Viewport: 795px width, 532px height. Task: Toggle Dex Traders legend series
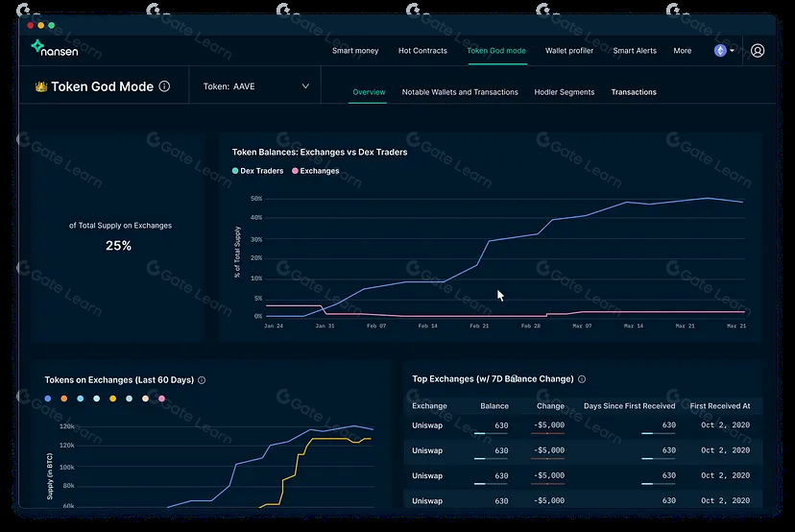257,171
